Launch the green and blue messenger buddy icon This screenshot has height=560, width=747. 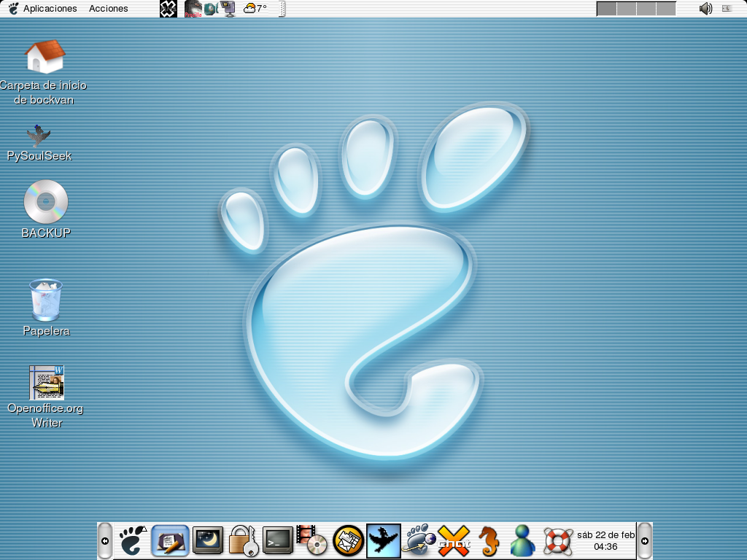pyautogui.click(x=522, y=541)
